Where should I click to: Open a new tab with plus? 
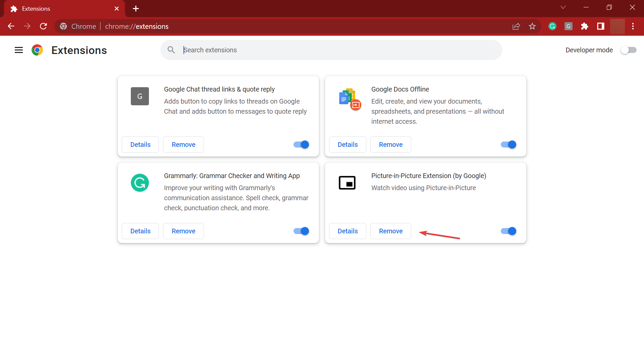[136, 9]
